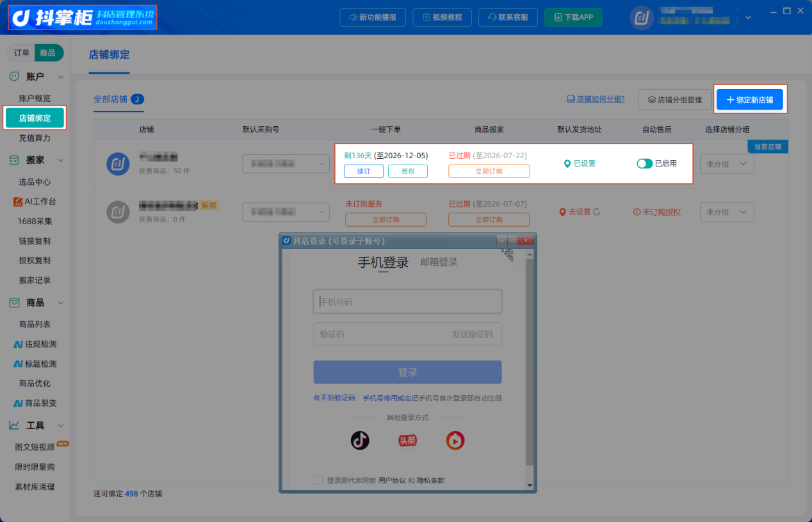
Task: Open 1688采集 in sidebar
Action: [35, 221]
